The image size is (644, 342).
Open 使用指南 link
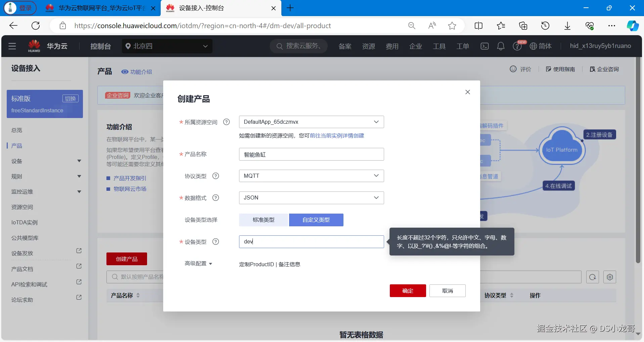tap(560, 69)
